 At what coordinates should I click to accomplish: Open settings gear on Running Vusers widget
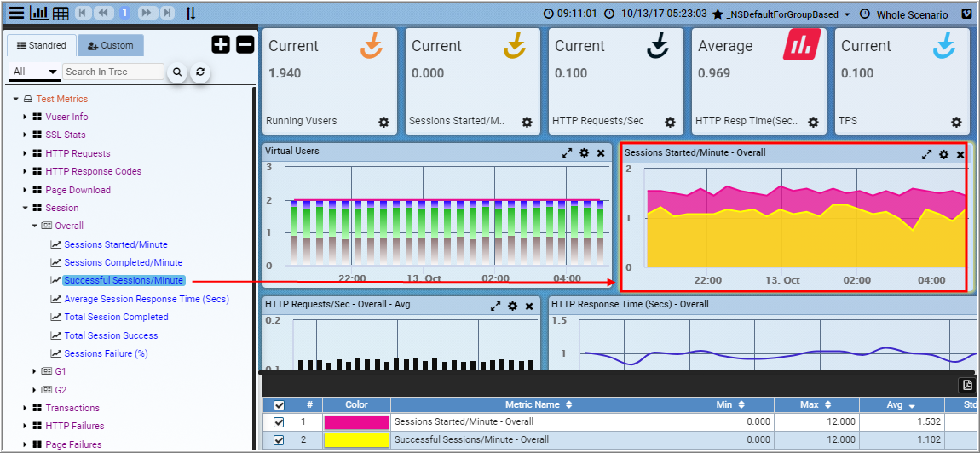[383, 123]
